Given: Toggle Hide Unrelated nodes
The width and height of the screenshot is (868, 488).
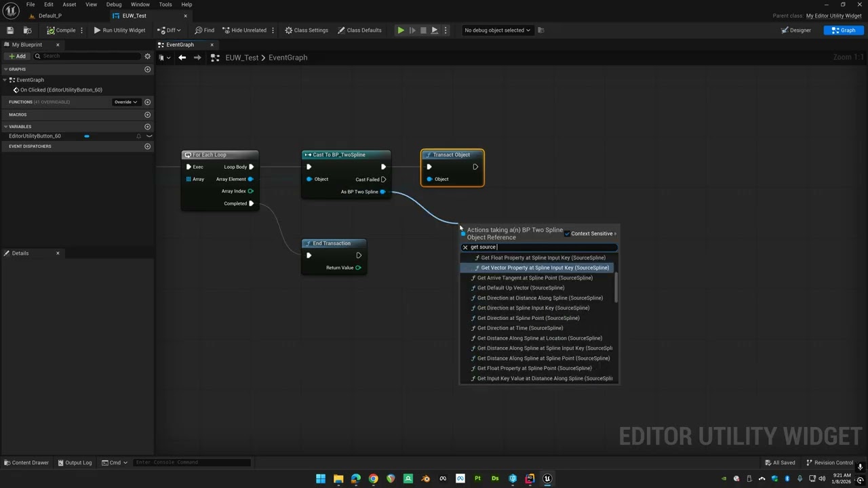Looking at the screenshot, I should [x=244, y=30].
